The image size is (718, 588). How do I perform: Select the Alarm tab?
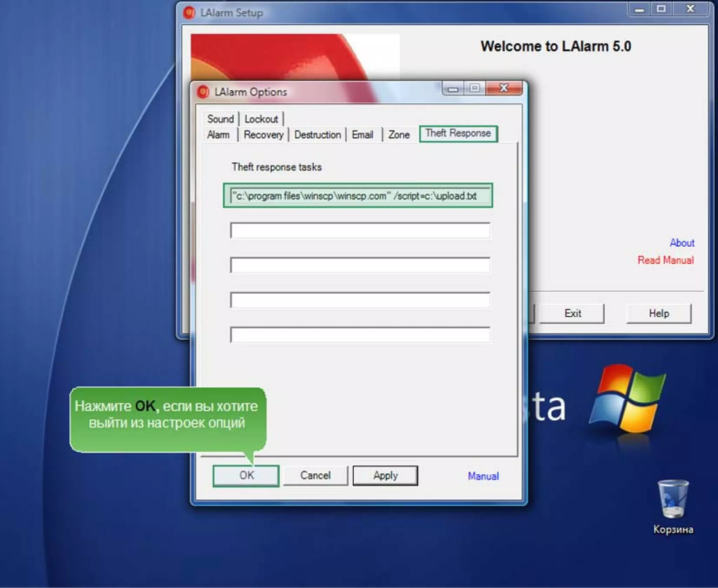click(218, 135)
